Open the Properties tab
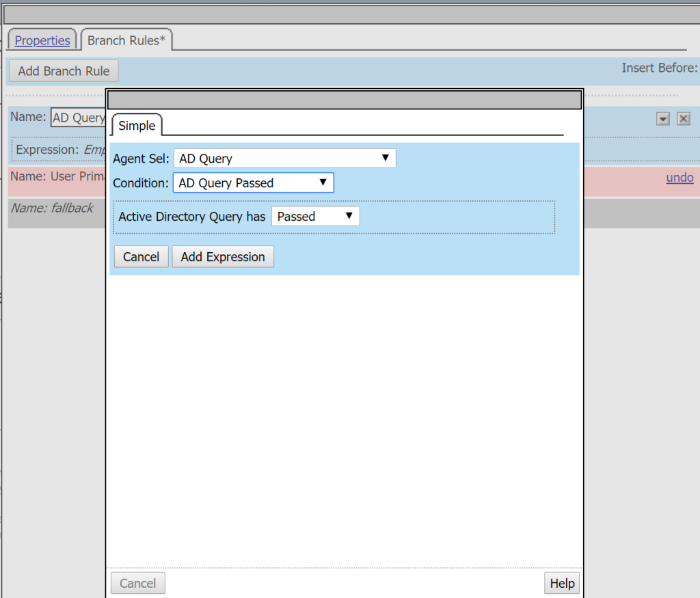 pyautogui.click(x=42, y=40)
